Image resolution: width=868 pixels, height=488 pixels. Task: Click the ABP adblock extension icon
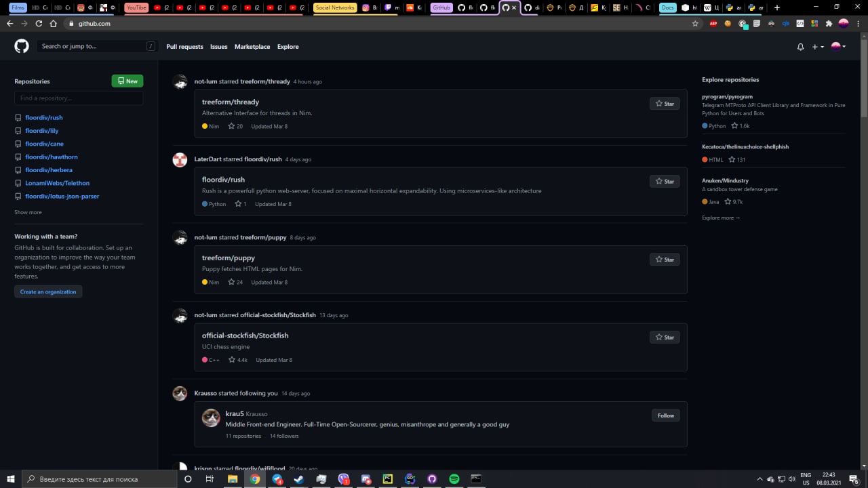(x=713, y=23)
